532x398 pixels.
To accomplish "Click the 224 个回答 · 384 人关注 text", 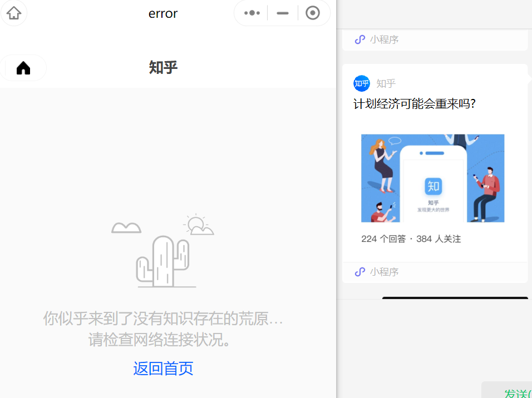I will point(411,239).
